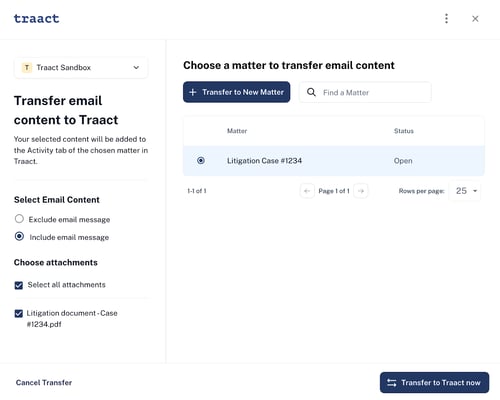Click the search magnifier icon

coord(311,92)
